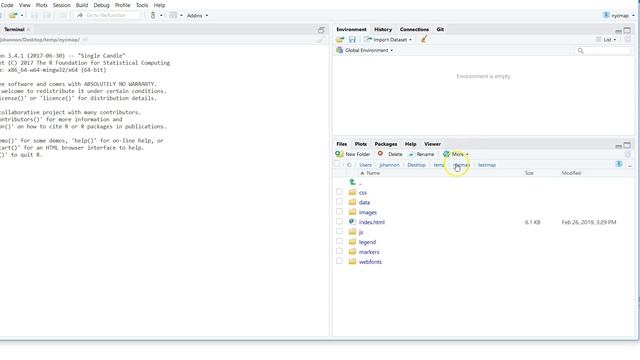
Task: Maximize the Environment pane
Action: coord(627,30)
